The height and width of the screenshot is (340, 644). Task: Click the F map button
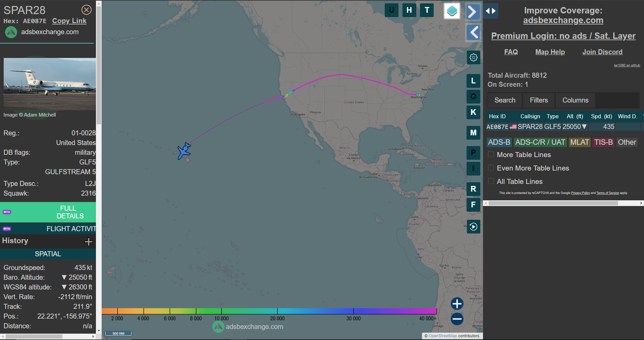(473, 205)
